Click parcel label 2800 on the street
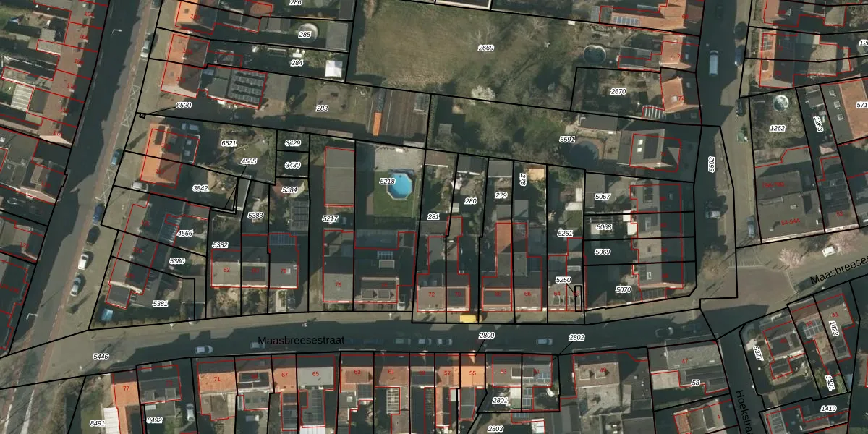This screenshot has height=434, width=868. coord(487,336)
